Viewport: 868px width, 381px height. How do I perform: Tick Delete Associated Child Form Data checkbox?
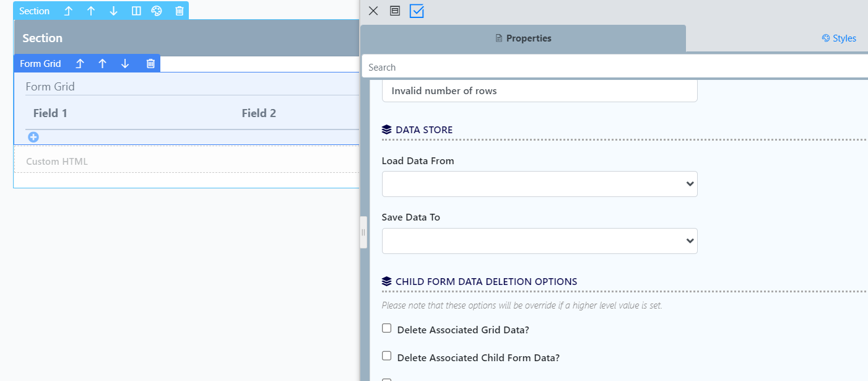pos(387,356)
